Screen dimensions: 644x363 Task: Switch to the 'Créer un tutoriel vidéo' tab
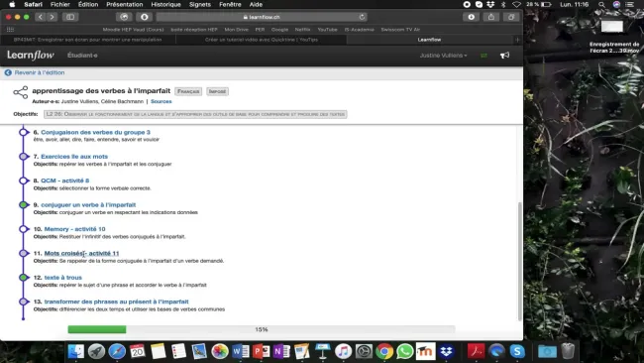(262, 40)
